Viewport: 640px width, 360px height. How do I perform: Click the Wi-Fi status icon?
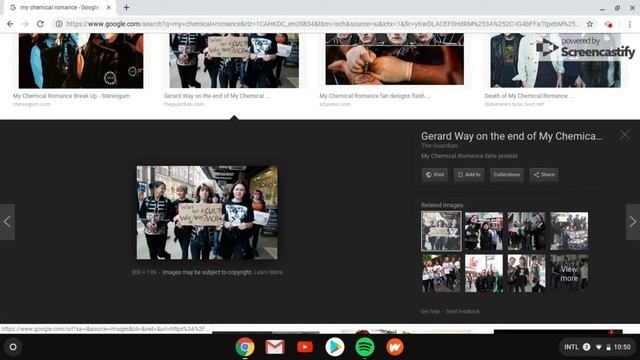[599, 347]
